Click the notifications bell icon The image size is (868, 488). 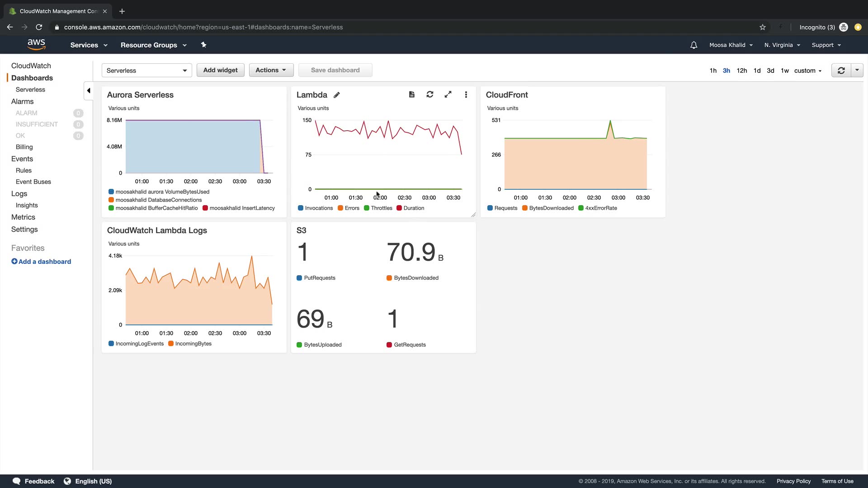click(693, 45)
